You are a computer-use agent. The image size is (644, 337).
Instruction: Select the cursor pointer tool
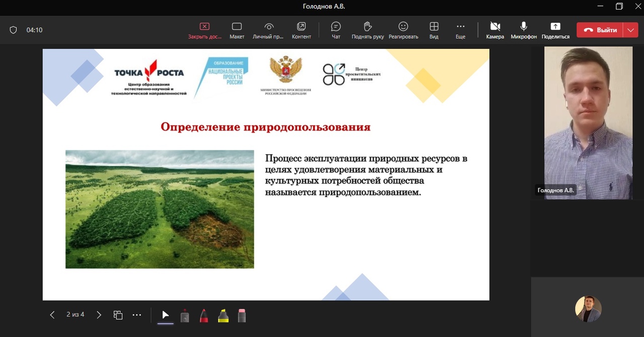click(x=166, y=315)
